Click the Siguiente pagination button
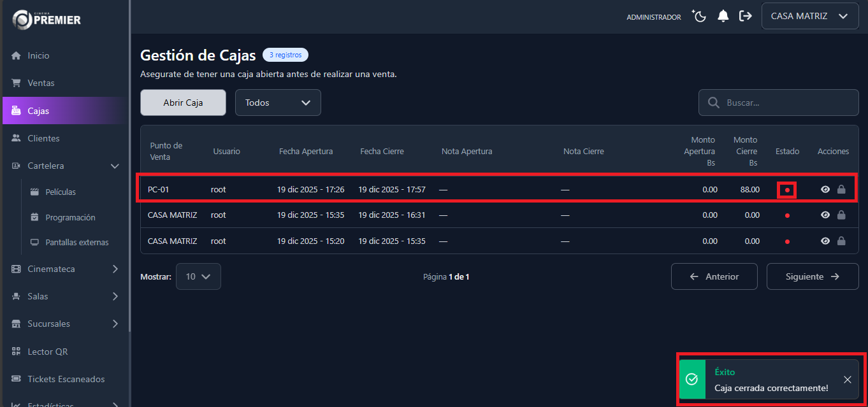This screenshot has height=407, width=868. (812, 276)
